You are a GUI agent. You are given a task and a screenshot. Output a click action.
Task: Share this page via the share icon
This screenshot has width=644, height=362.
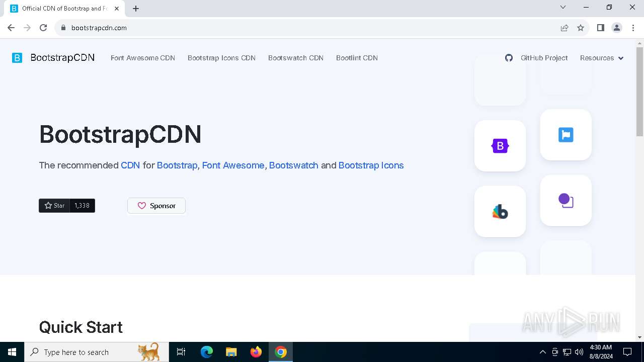pyautogui.click(x=565, y=28)
